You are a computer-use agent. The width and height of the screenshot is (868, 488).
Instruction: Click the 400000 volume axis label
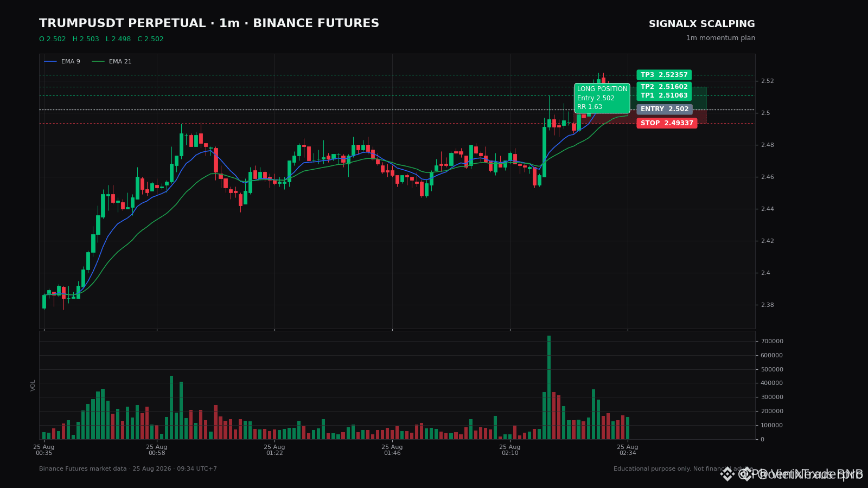(x=772, y=383)
